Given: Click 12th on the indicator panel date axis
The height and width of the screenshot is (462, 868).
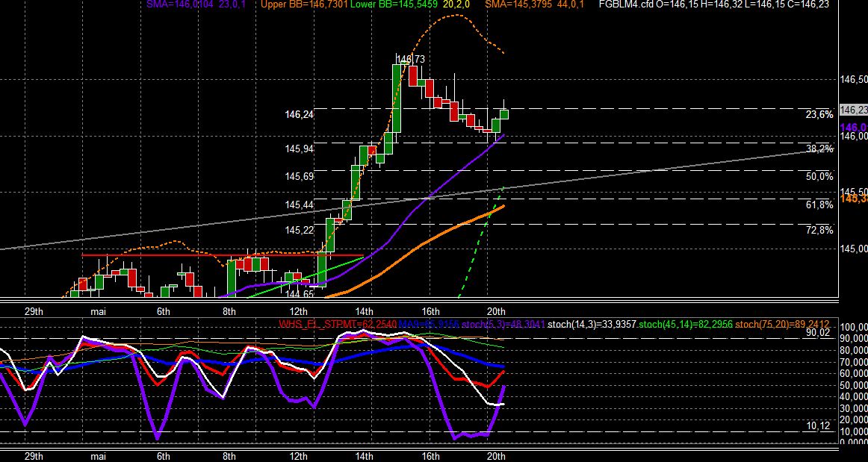Looking at the screenshot, I should point(298,457).
